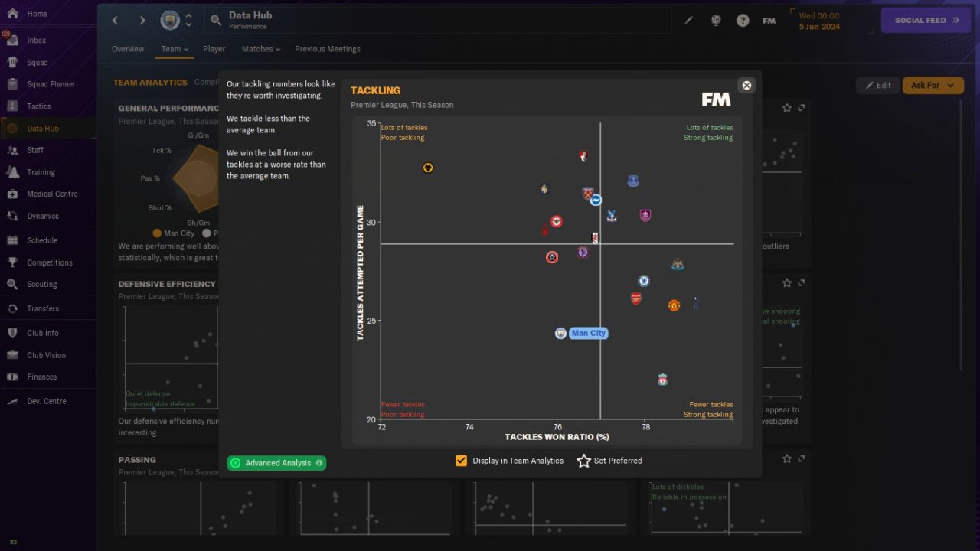Expand the Team dropdown tab

(175, 49)
